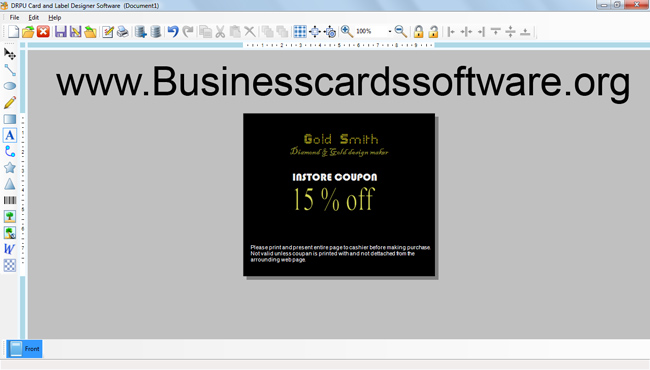Click the locked padlock icon
This screenshot has width=650, height=370.
pyautogui.click(x=418, y=31)
